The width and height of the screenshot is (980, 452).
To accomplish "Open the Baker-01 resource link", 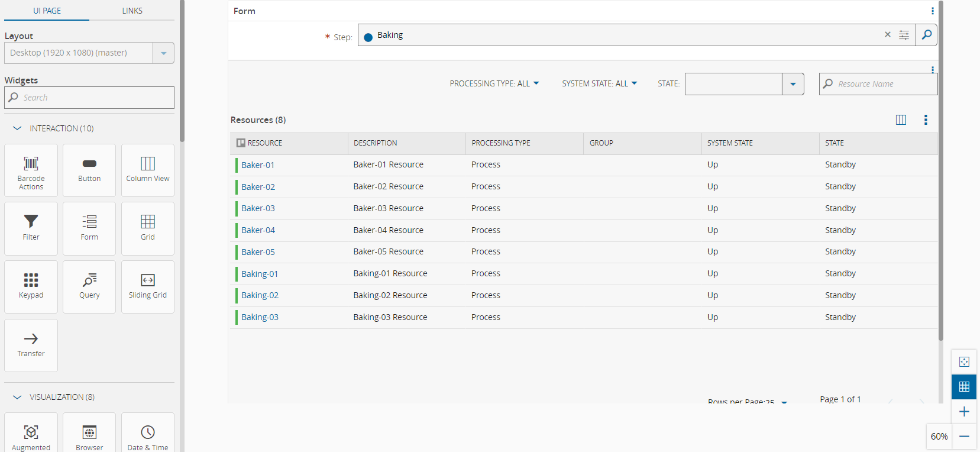I will click(x=258, y=165).
